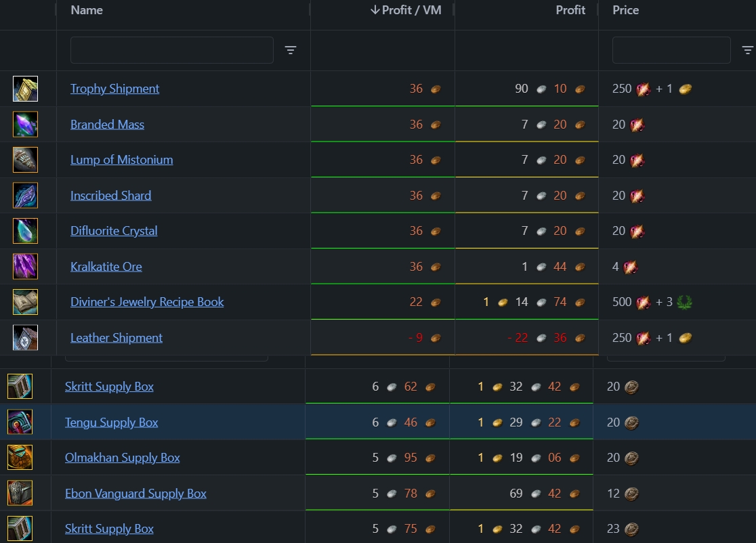
Task: Select the Leather Shipment Profit / VM value
Action: (424, 338)
